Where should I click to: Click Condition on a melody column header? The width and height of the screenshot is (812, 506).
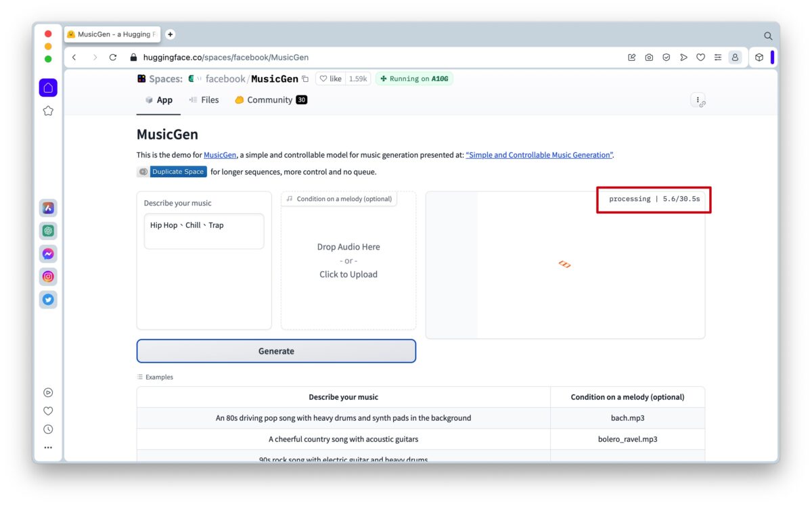(628, 397)
